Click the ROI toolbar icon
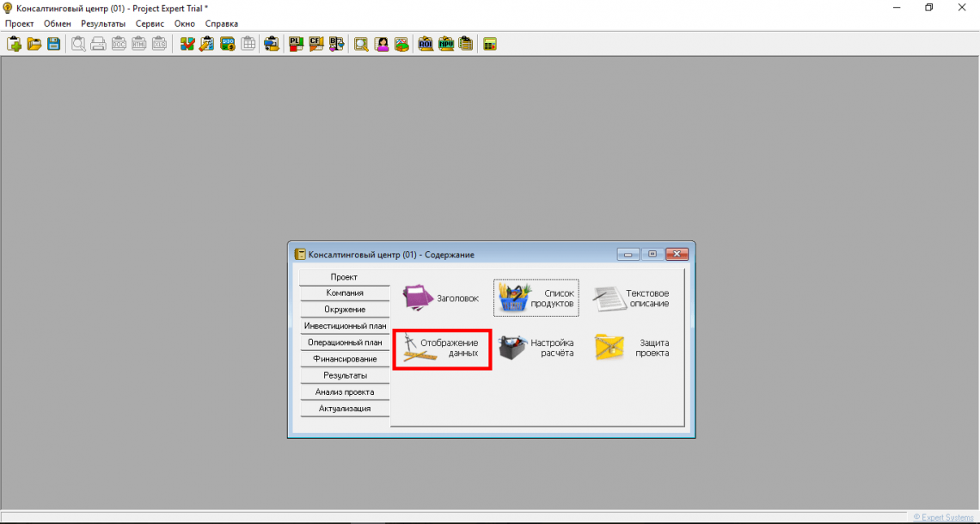Viewport: 980px width, 524px height. tap(426, 44)
